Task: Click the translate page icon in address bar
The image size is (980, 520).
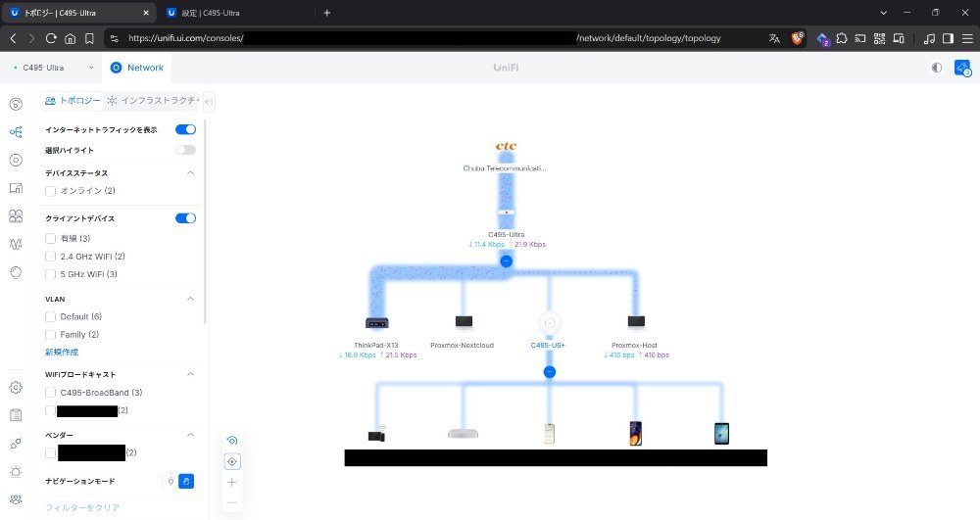Action: (774, 38)
